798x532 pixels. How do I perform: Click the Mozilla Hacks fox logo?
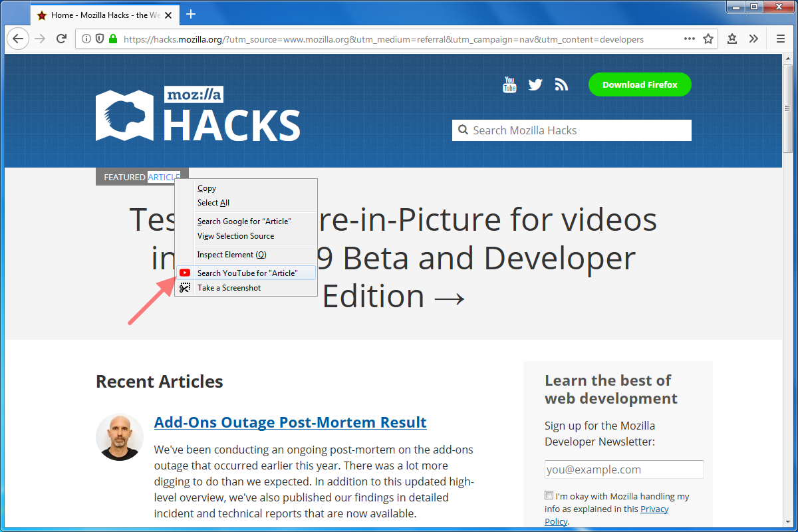click(124, 116)
